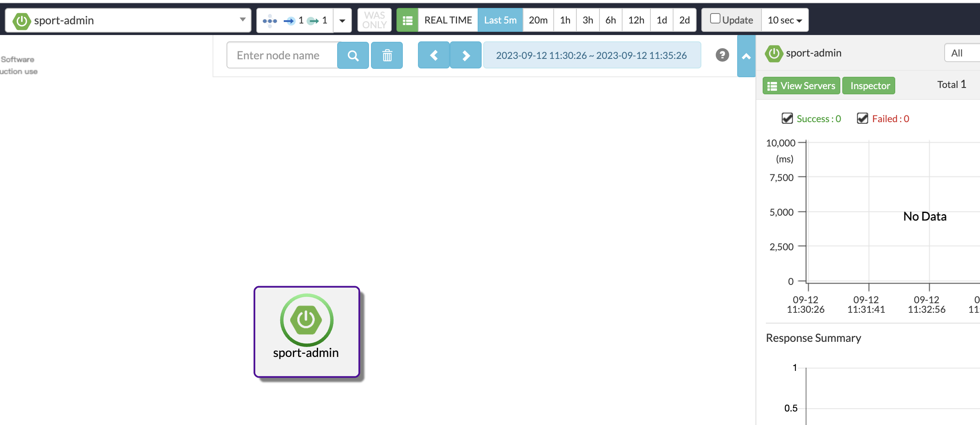Viewport: 980px width, 425px height.
Task: Click the Total 1 count text
Action: click(x=951, y=84)
